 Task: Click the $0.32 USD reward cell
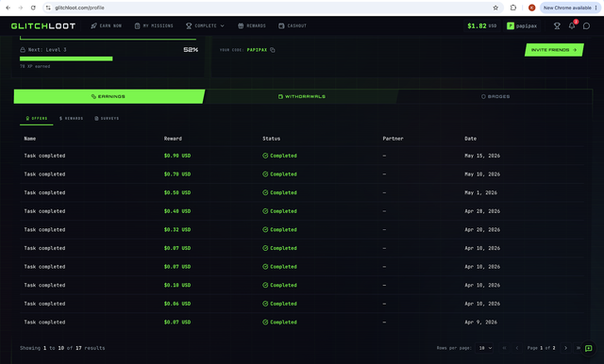[177, 230]
